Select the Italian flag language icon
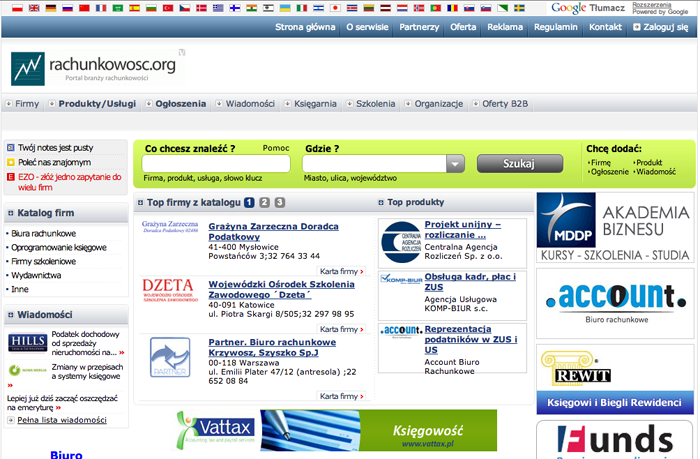The image size is (700, 459). click(x=302, y=8)
